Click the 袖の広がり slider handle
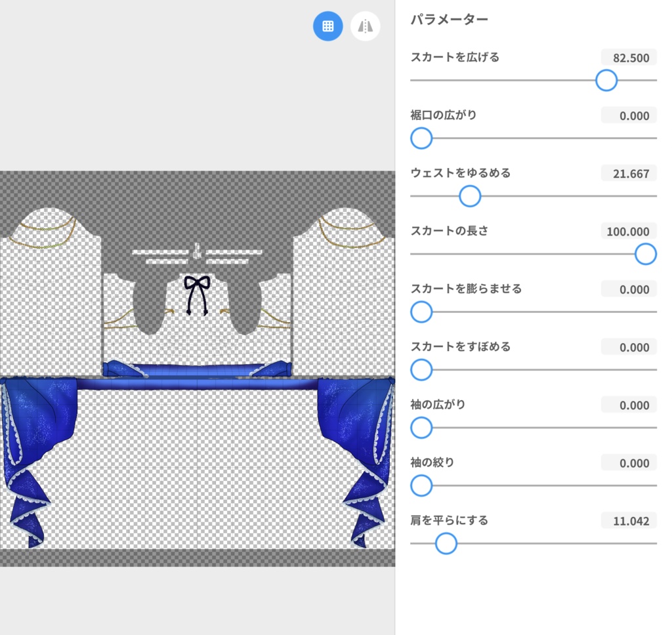Screen dimensions: 672x635 point(421,428)
